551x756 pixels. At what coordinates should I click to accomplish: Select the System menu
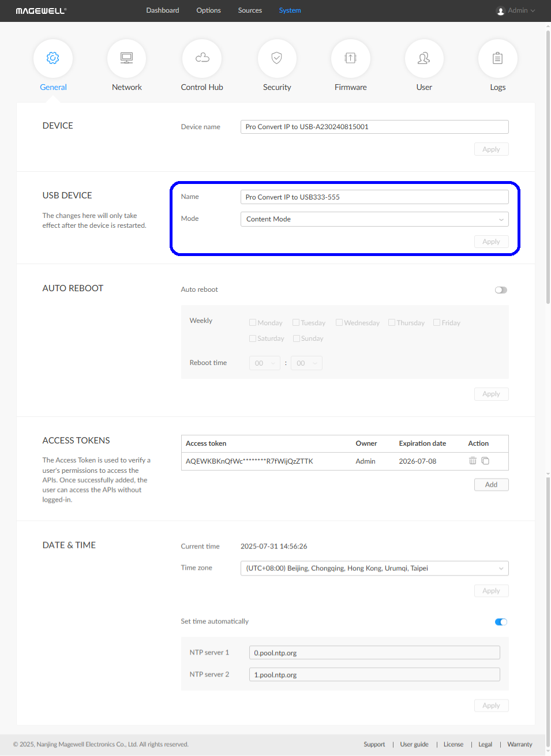coord(290,10)
